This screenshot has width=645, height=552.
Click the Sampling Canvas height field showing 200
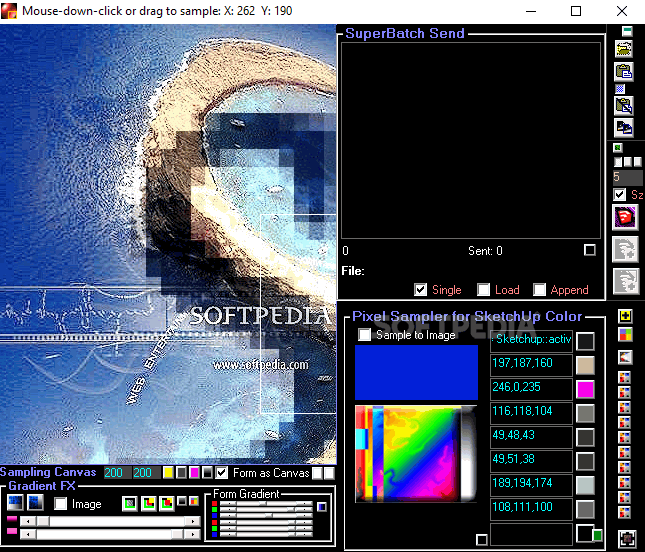[146, 473]
